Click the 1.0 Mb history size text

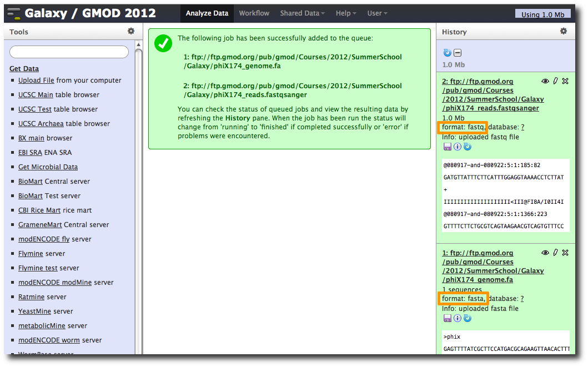point(454,64)
